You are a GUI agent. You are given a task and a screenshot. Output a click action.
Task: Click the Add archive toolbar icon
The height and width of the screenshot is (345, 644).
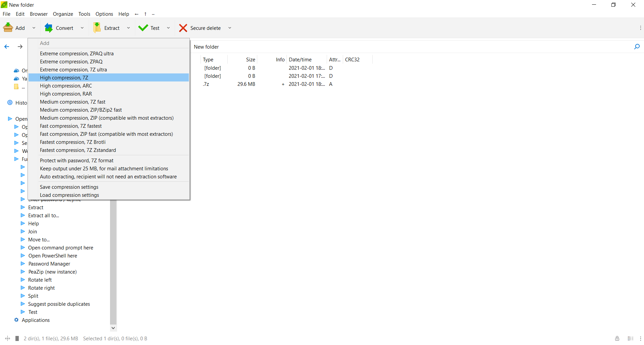click(x=8, y=28)
